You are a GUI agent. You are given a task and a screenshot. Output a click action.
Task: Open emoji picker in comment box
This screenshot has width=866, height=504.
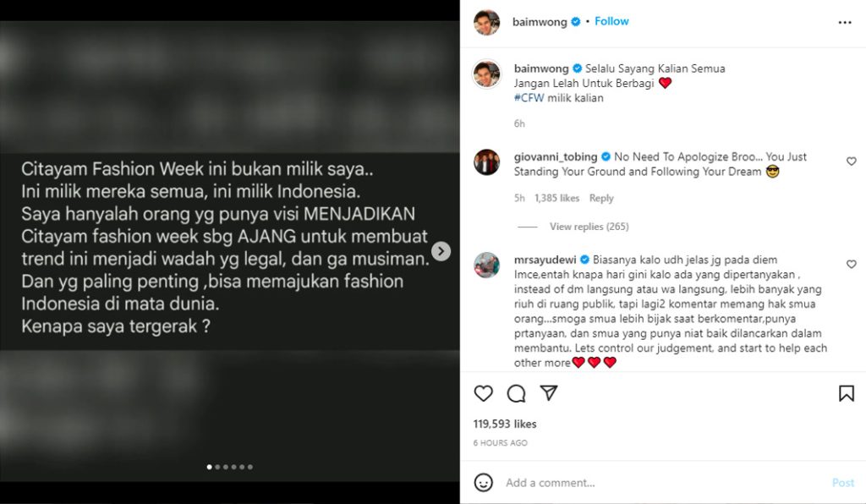click(483, 483)
